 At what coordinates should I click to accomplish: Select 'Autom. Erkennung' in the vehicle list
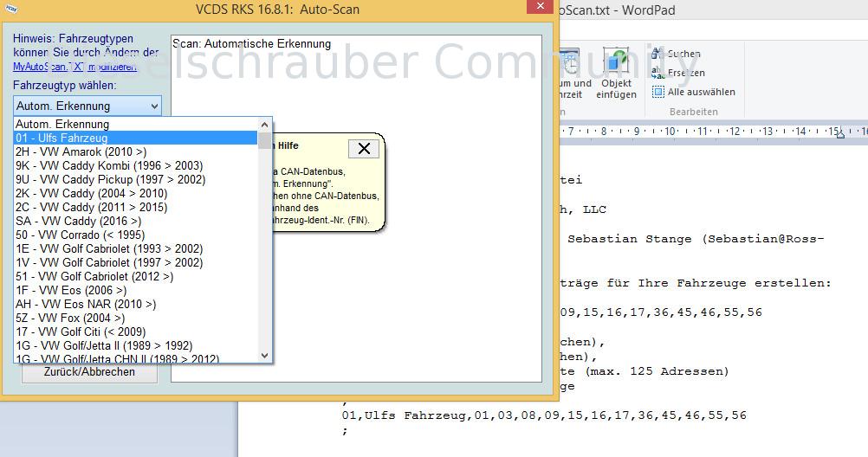136,124
